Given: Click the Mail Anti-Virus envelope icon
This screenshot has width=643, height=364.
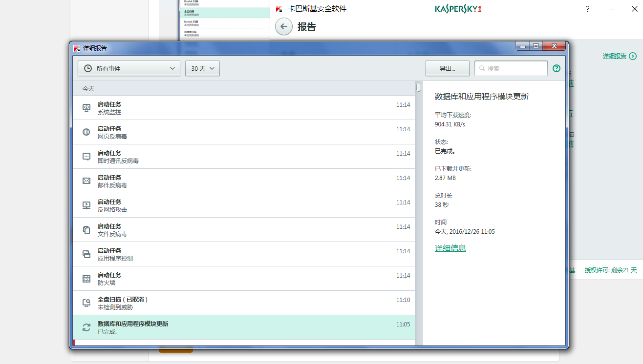Looking at the screenshot, I should (x=86, y=181).
